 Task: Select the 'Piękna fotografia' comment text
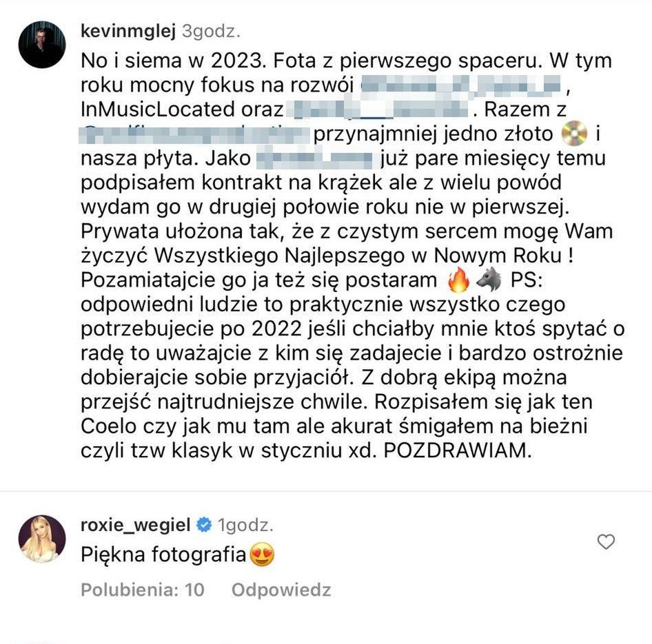163,554
